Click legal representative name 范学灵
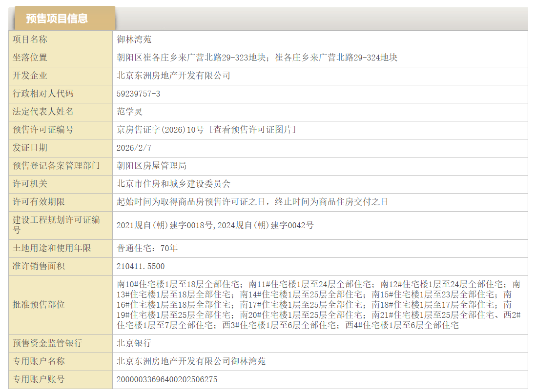Screen dimensions: 536x392 pyautogui.click(x=129, y=112)
